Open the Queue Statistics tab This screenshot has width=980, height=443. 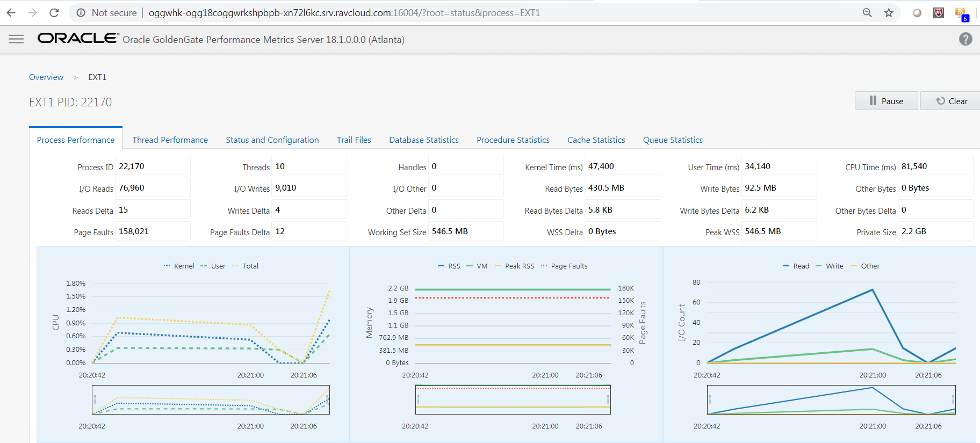(673, 140)
